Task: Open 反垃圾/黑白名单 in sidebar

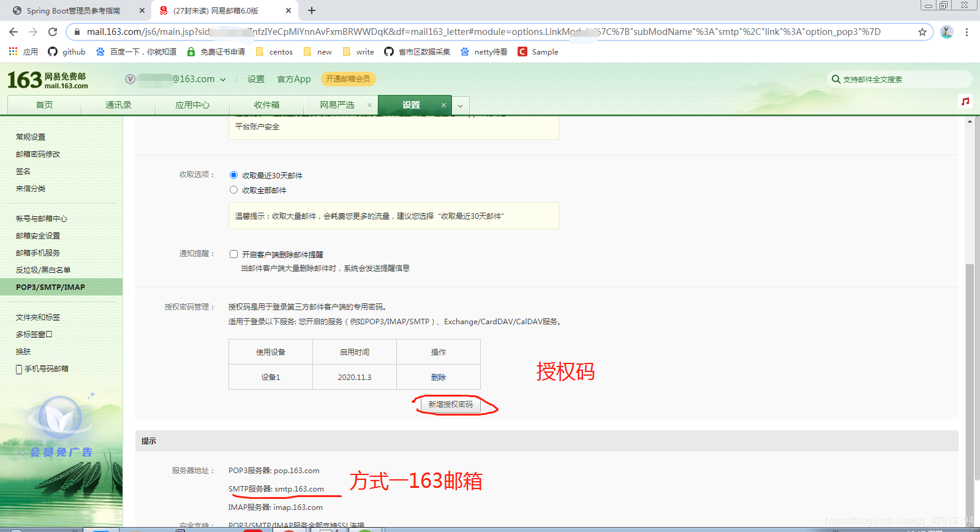Action: [x=43, y=270]
